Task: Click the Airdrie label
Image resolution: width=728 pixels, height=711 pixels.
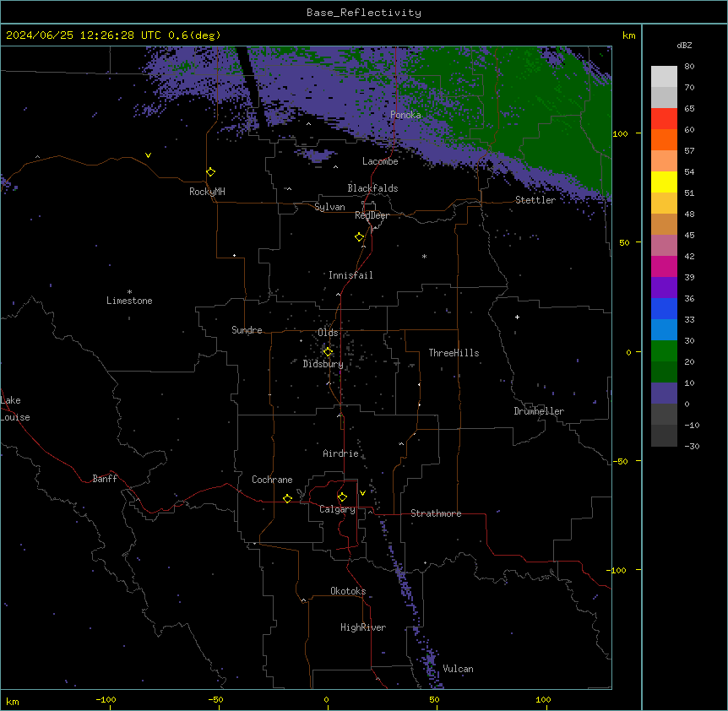Action: point(341,453)
